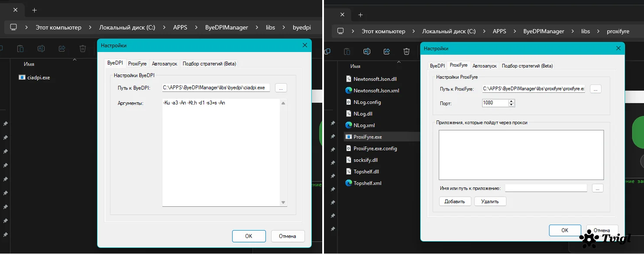The width and height of the screenshot is (644, 254).
Task: Click the Share icon in byedpi Explorer toolbar
Action: pos(62,49)
